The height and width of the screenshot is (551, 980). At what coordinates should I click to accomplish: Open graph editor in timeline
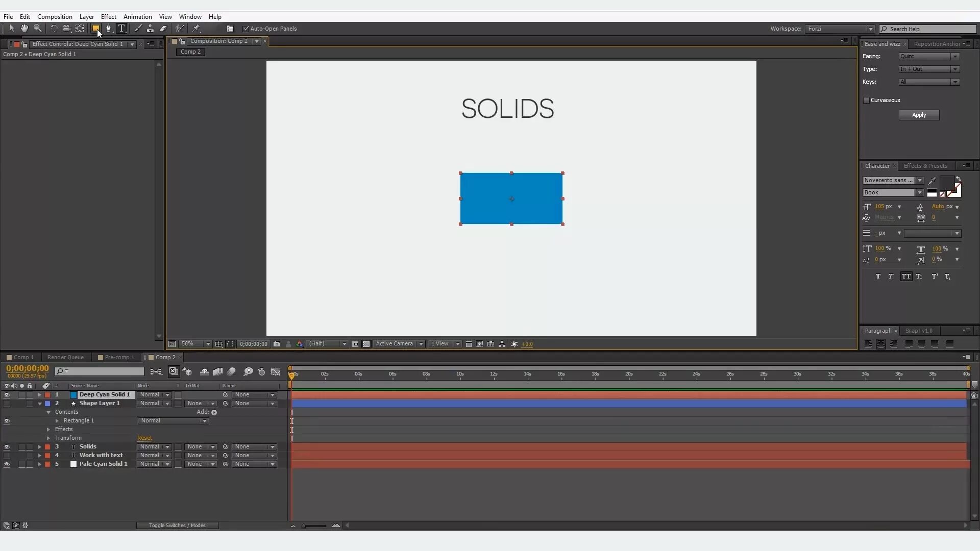coord(276,372)
